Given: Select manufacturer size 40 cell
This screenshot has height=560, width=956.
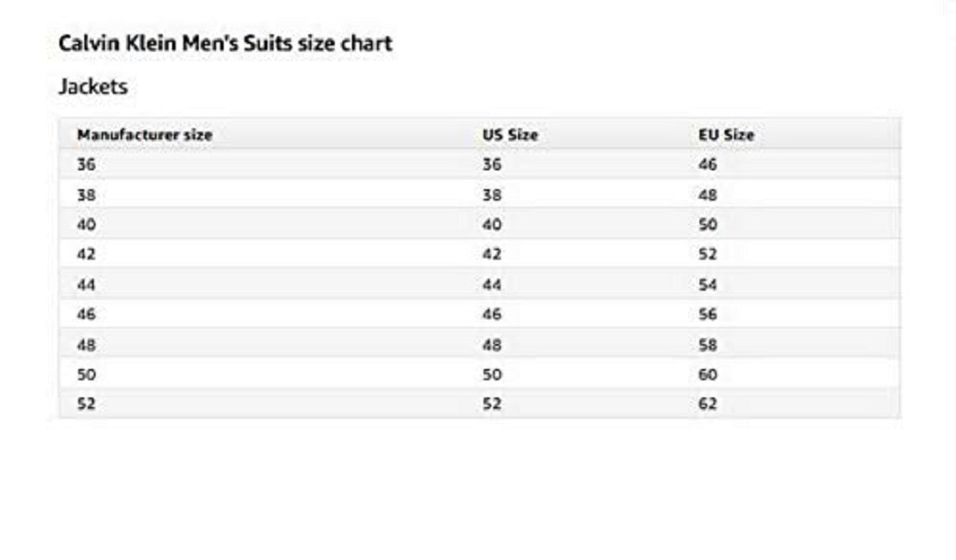Looking at the screenshot, I should [x=86, y=225].
